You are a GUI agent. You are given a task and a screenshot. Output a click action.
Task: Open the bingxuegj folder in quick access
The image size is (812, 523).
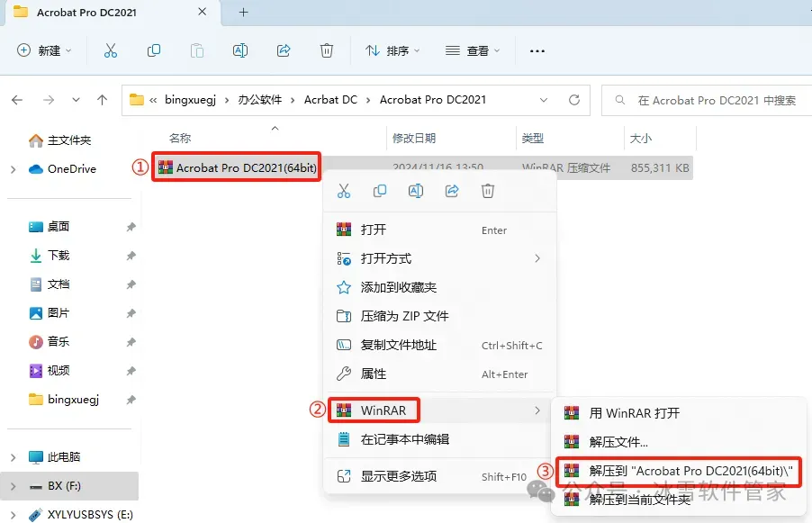pos(64,400)
